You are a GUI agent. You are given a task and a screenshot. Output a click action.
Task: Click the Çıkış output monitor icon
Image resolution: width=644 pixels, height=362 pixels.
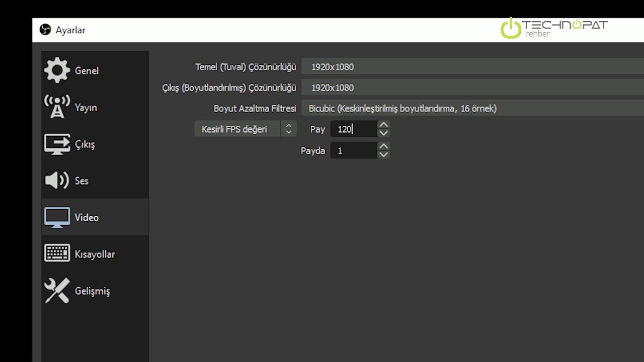(x=57, y=144)
